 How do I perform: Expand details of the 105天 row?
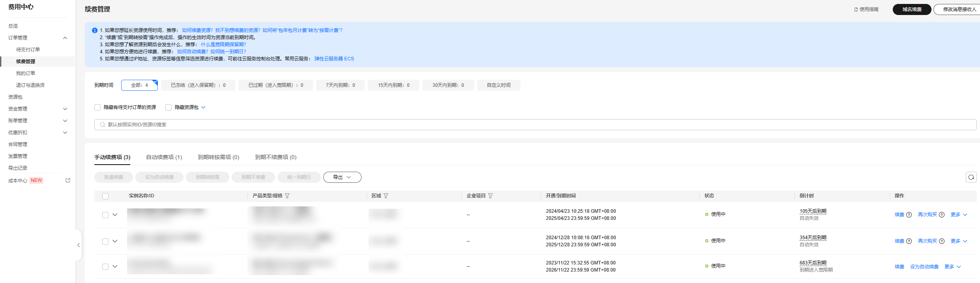pyautogui.click(x=115, y=215)
